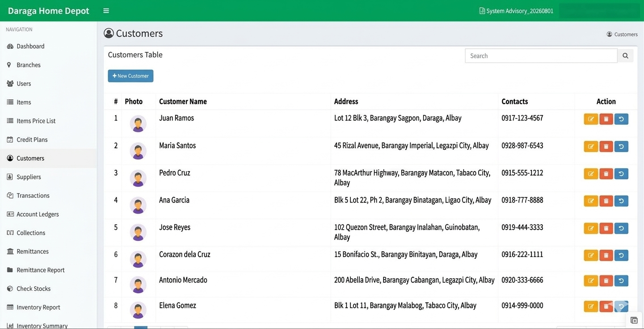
Task: Toggle the sidebar with the hamburger icon
Action: click(x=106, y=11)
